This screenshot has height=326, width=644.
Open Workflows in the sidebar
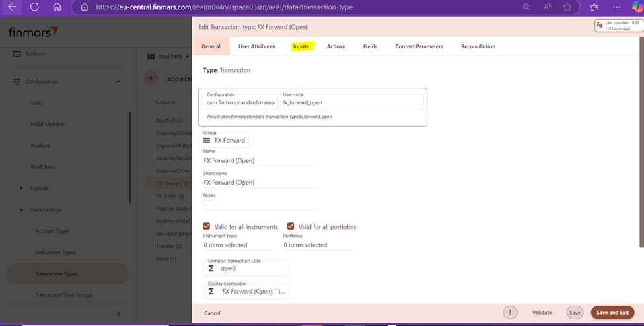point(42,167)
